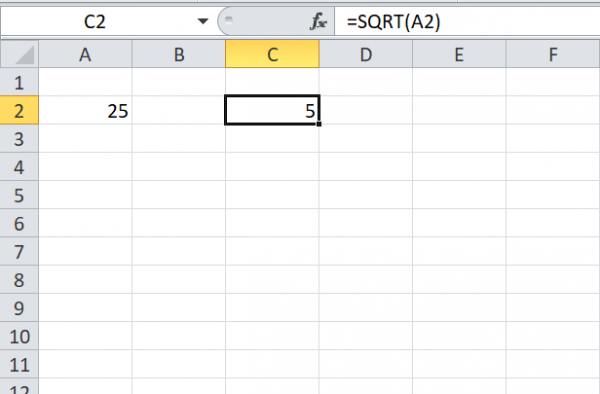The image size is (600, 394).
Task: Click the fx Insert Function icon
Action: point(318,21)
